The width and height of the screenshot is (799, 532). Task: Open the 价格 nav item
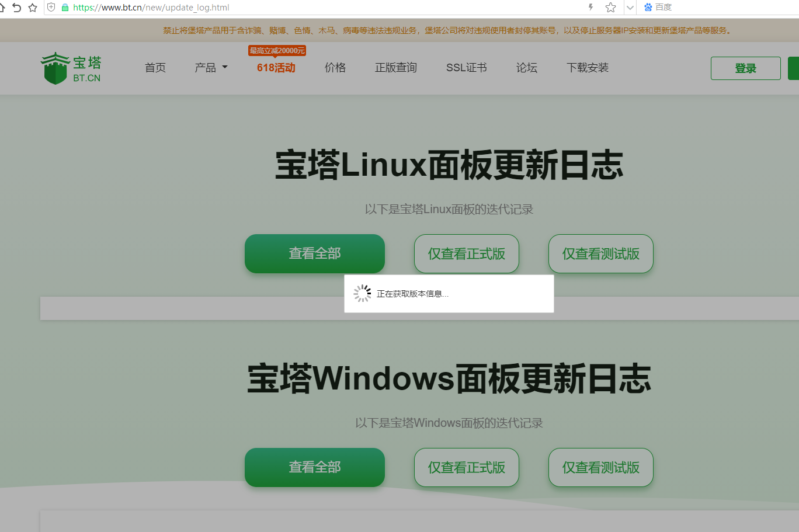[335, 68]
